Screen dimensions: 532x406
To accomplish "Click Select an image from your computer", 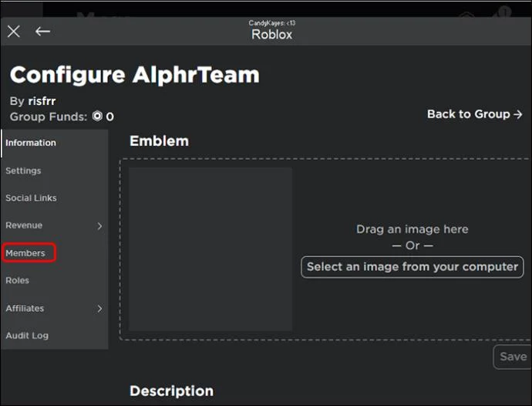I will click(x=412, y=267).
